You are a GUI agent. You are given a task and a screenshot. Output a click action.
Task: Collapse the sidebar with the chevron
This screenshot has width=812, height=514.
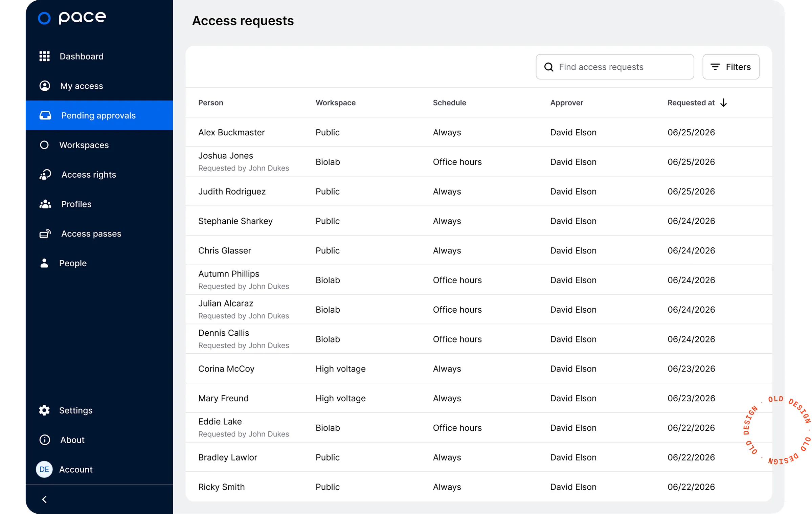pos(44,499)
